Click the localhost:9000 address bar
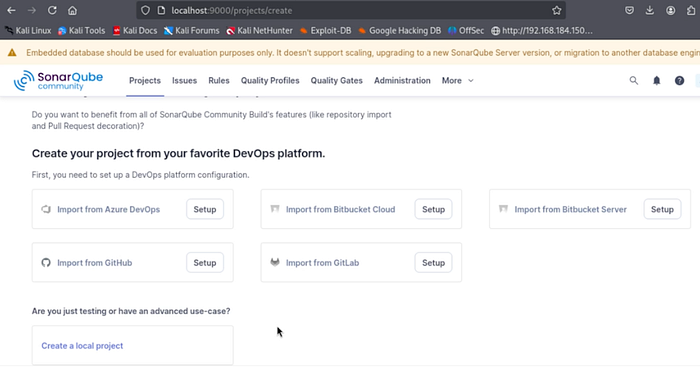 351,10
